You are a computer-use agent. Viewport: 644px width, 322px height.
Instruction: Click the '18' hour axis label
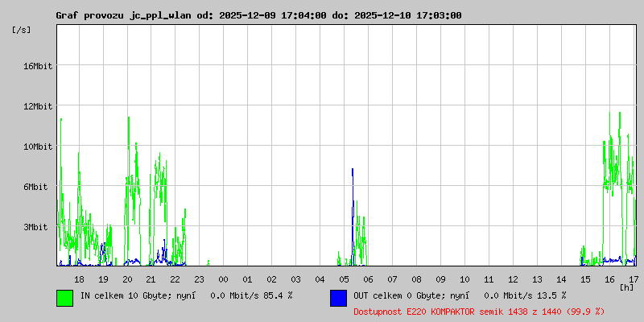click(79, 279)
